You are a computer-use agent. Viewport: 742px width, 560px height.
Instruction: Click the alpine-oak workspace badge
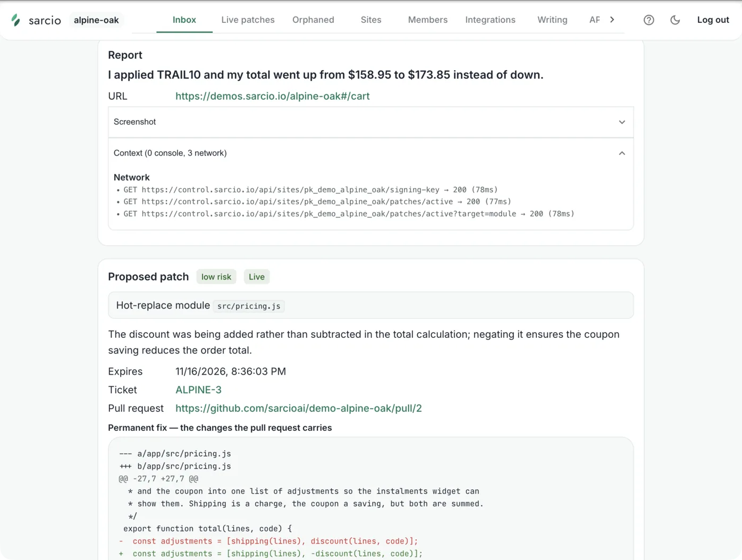96,20
